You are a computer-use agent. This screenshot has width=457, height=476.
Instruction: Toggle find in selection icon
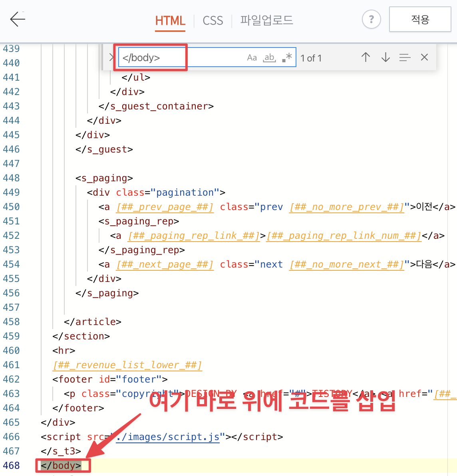coord(405,58)
